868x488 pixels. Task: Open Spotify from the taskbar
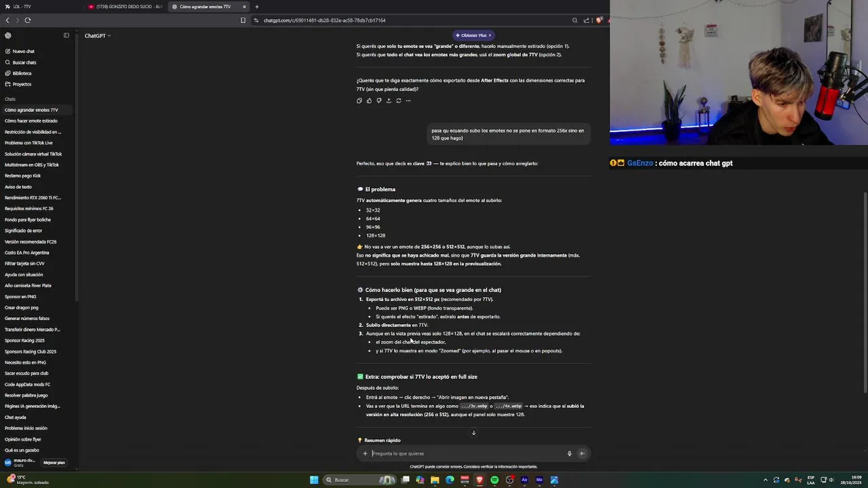494,480
